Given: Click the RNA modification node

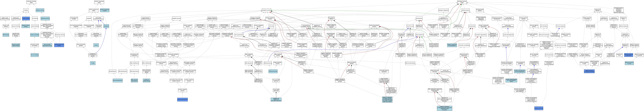Looking at the screenshot, I should [146, 63].
